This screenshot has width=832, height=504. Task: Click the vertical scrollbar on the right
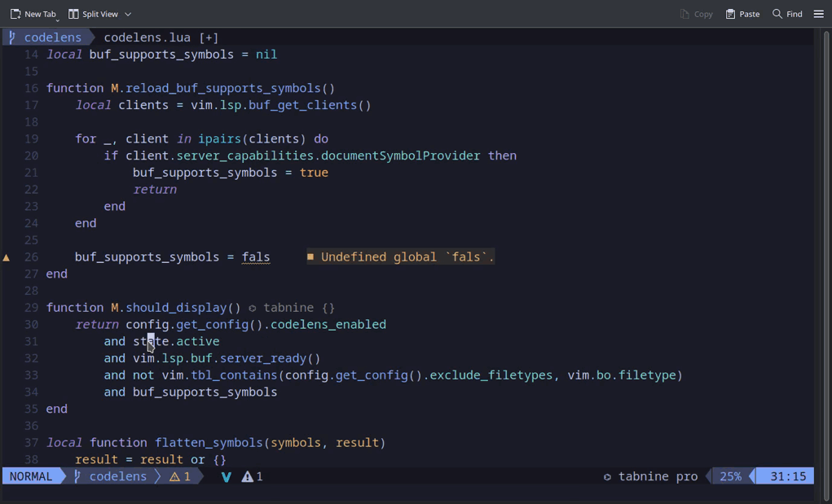coord(826,244)
